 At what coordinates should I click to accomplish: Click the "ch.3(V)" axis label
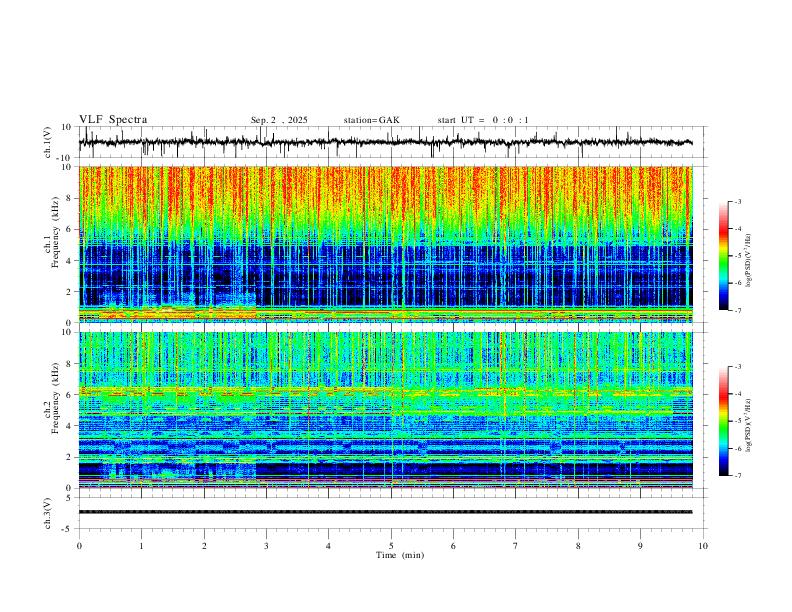[48, 513]
